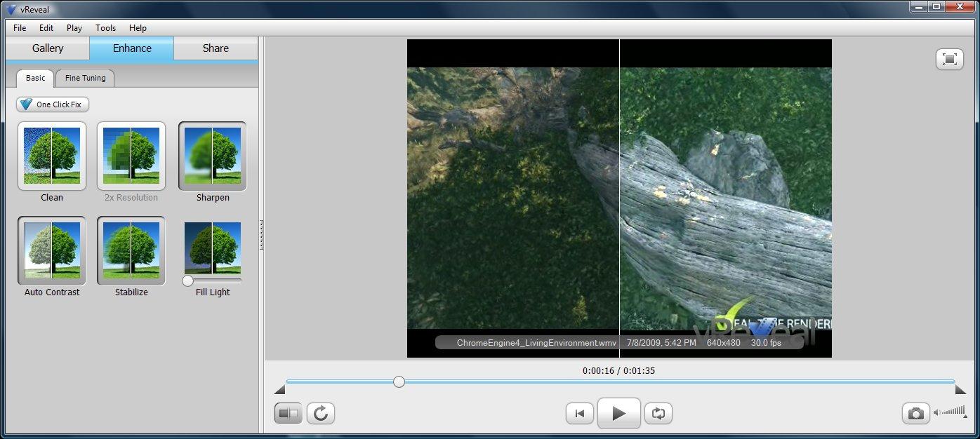Click One Click Fix button
Image resolution: width=980 pixels, height=439 pixels.
click(53, 104)
